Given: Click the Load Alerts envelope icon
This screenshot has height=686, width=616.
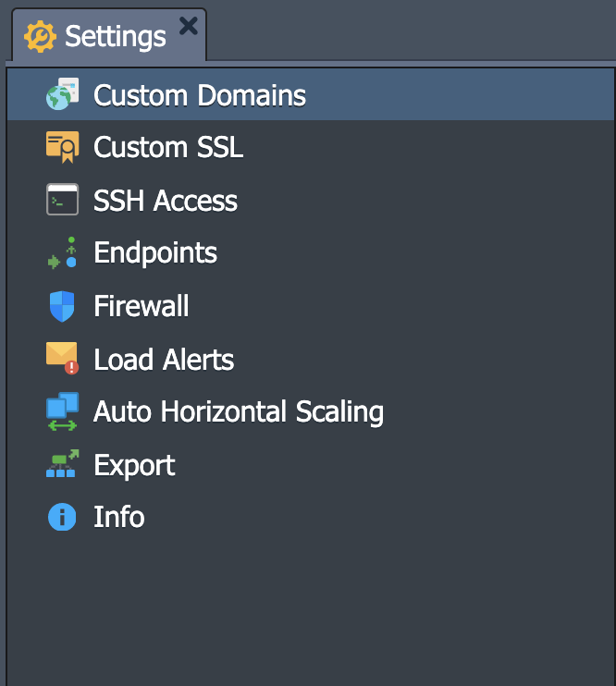Looking at the screenshot, I should (63, 359).
